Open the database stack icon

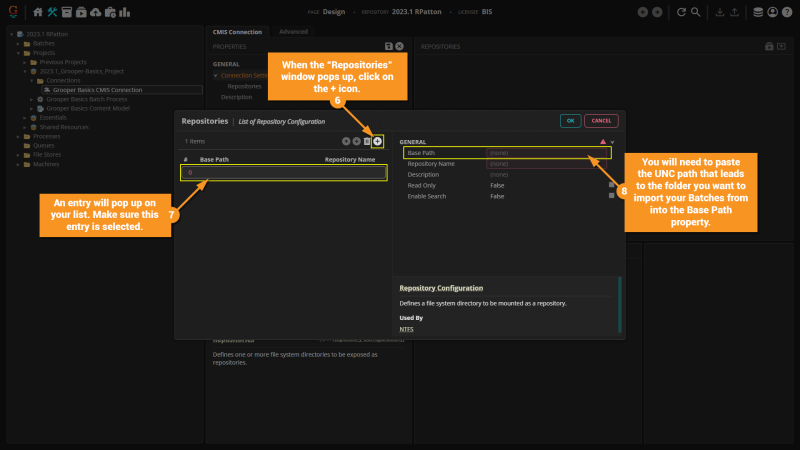click(758, 12)
